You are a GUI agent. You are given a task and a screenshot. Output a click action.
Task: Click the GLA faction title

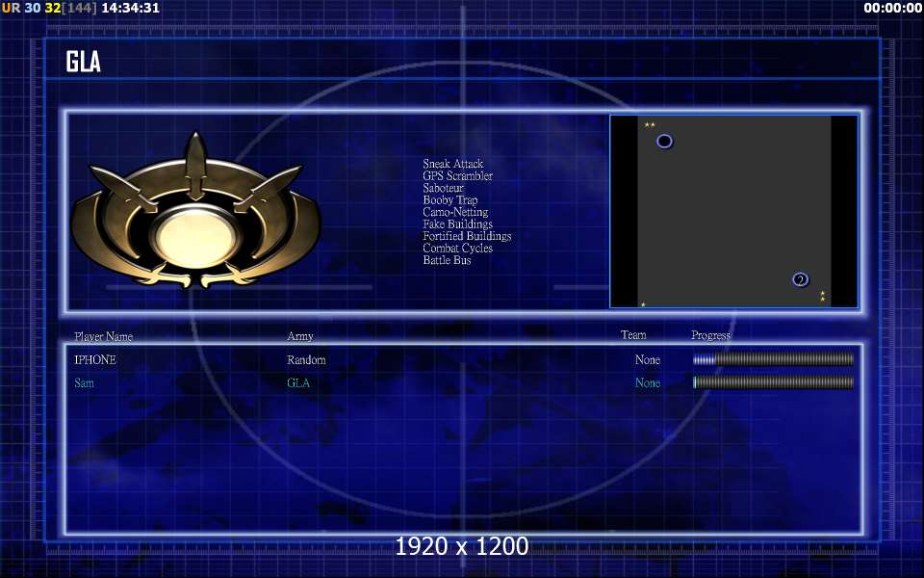coord(83,62)
